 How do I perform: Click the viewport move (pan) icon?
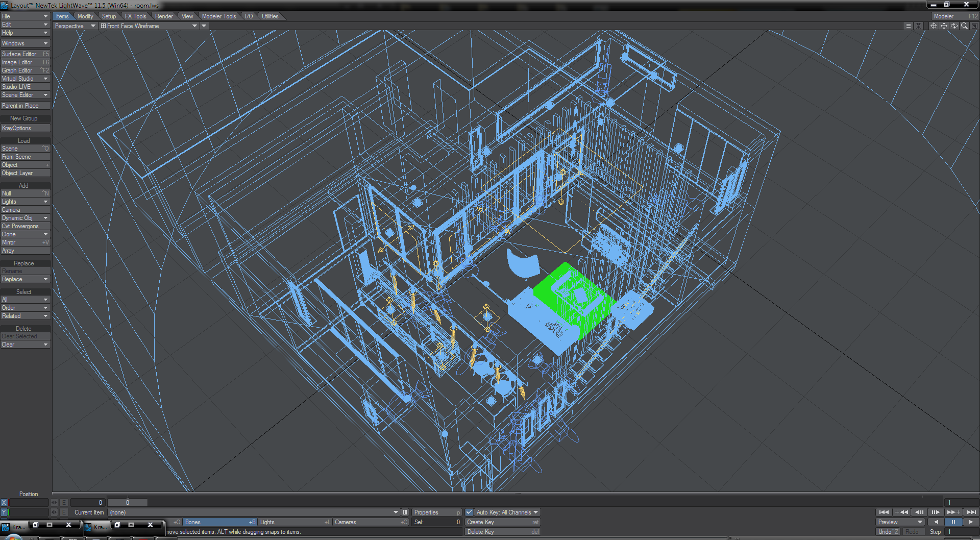click(944, 26)
